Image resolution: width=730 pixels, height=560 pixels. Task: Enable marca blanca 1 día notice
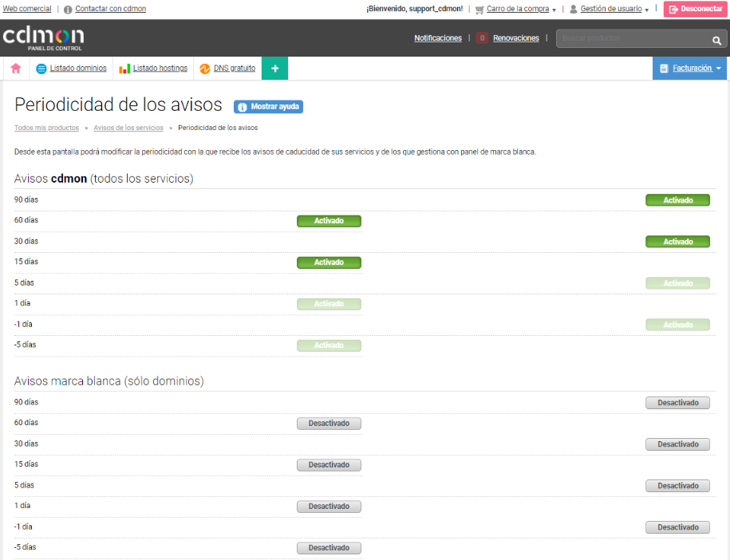(329, 506)
